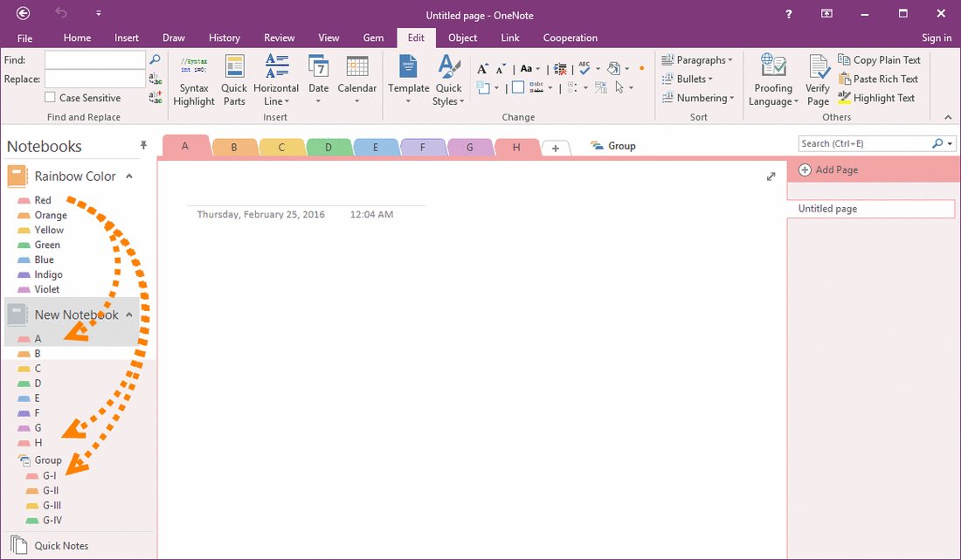Expand the page to full view
This screenshot has height=560, width=961.
[771, 176]
